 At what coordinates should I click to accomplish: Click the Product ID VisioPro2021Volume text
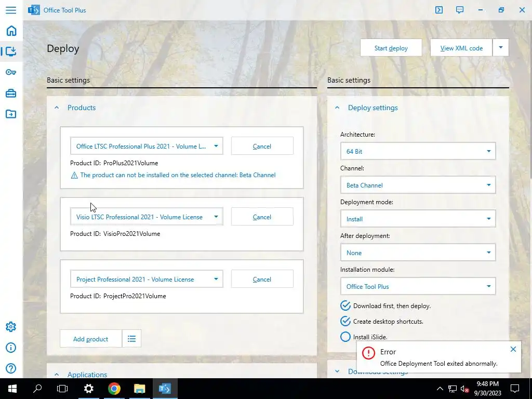(115, 234)
